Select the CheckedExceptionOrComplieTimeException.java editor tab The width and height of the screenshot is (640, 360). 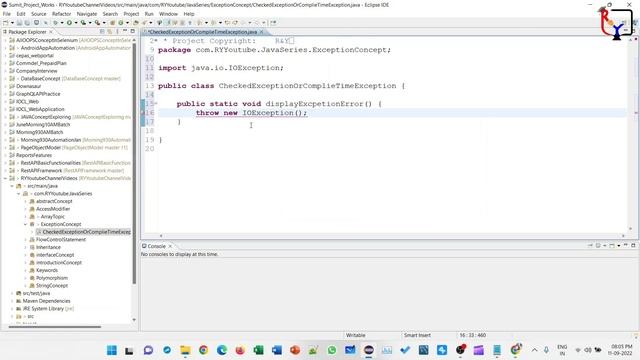click(202, 32)
